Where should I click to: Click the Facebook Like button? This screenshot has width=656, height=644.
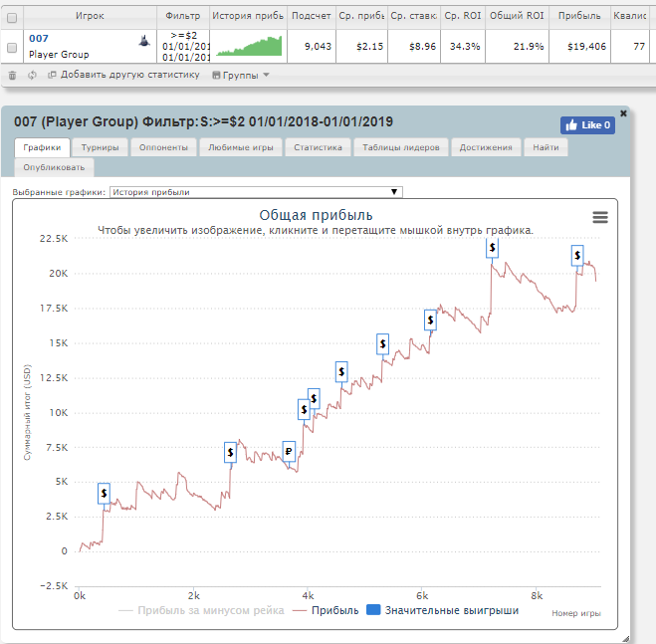[587, 125]
